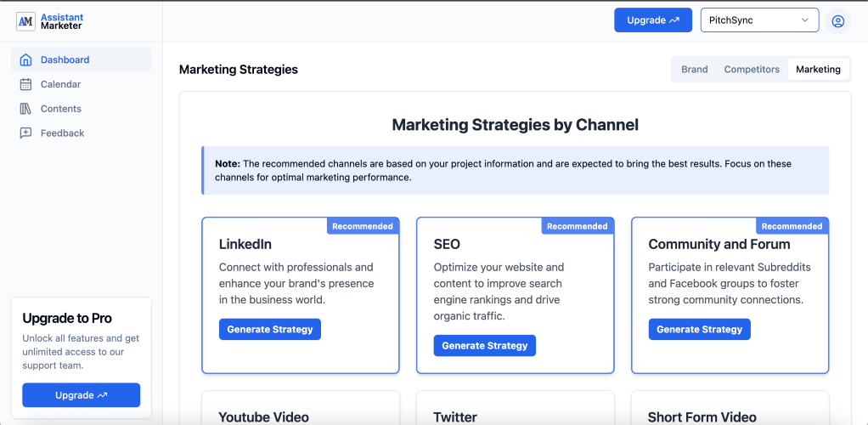Click the LinkedIn card title
Image resolution: width=868 pixels, height=425 pixels.
coord(245,244)
